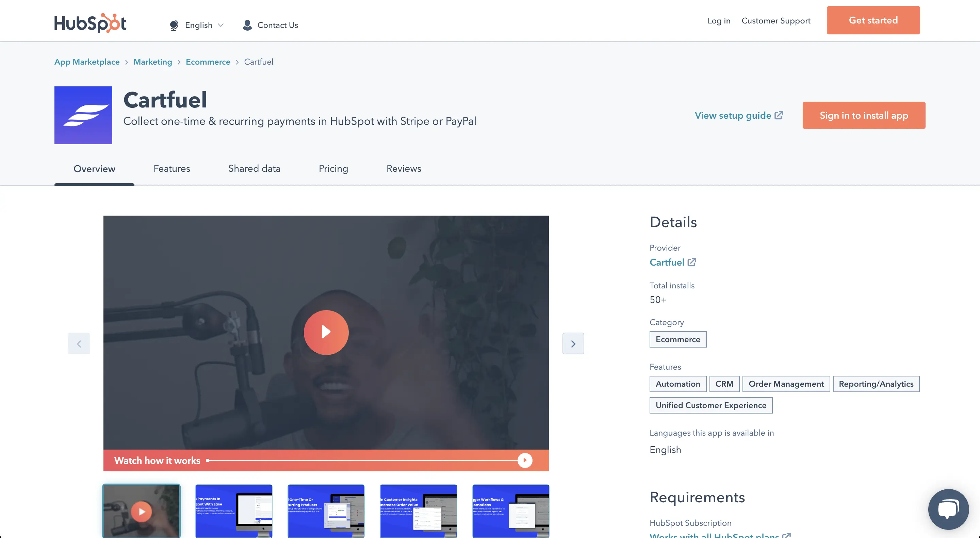Click the Get started button
Image resolution: width=980 pixels, height=538 pixels.
(873, 20)
